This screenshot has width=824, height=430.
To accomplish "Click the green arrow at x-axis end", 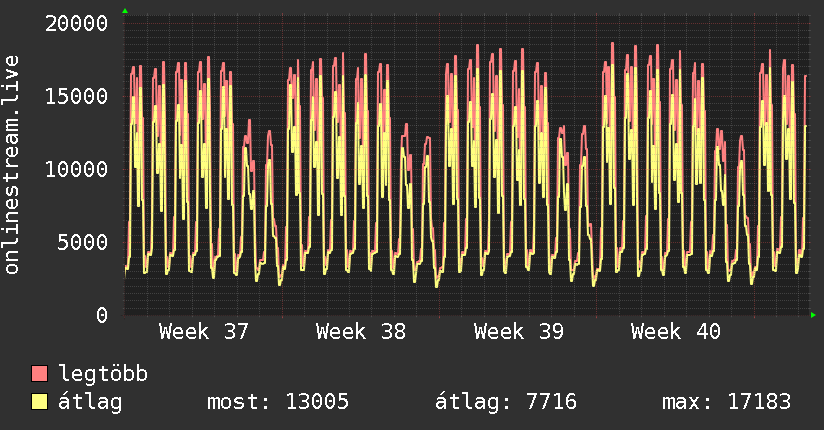I will pyautogui.click(x=813, y=315).
